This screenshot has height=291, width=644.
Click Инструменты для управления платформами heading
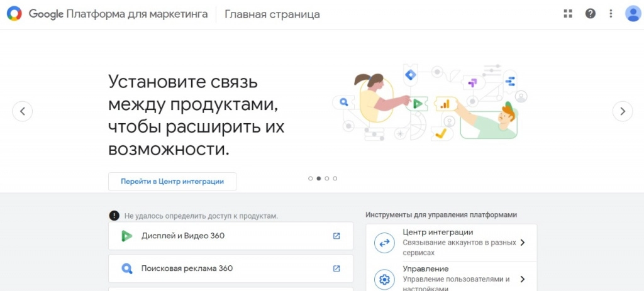[441, 215]
